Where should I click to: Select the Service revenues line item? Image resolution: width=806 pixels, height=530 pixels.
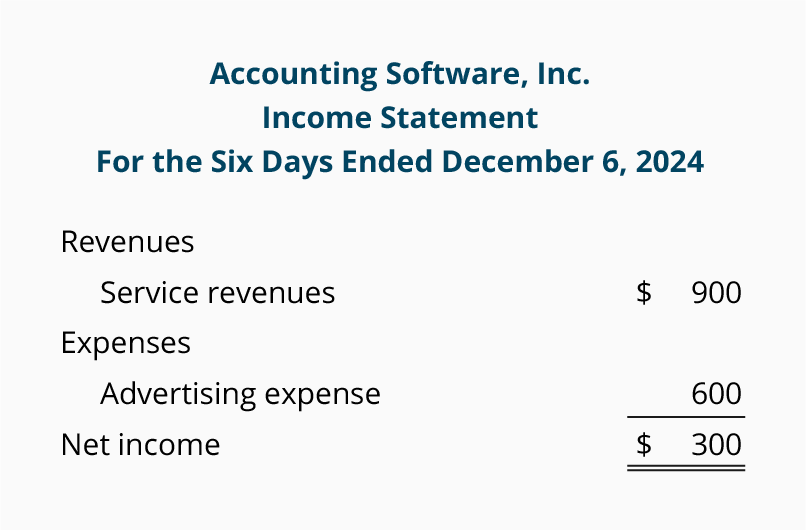coord(217,293)
